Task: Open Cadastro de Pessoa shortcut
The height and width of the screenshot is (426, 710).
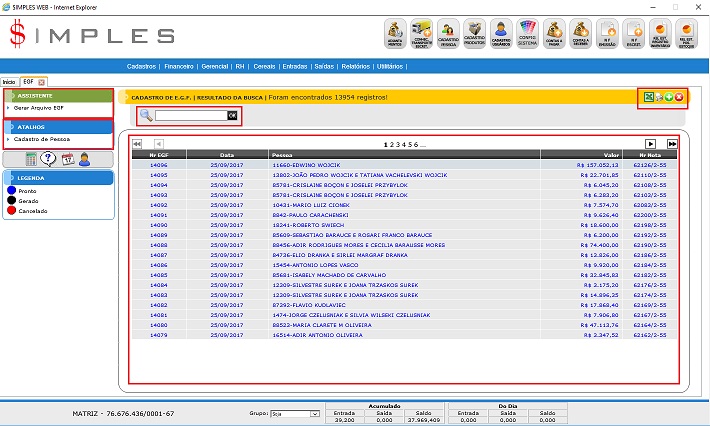Action: (x=43, y=139)
